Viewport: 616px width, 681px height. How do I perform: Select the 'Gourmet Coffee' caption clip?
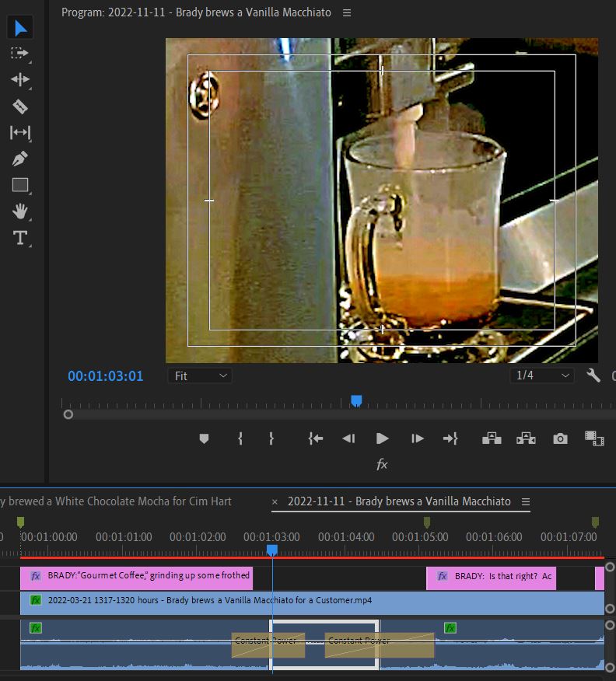click(136, 578)
